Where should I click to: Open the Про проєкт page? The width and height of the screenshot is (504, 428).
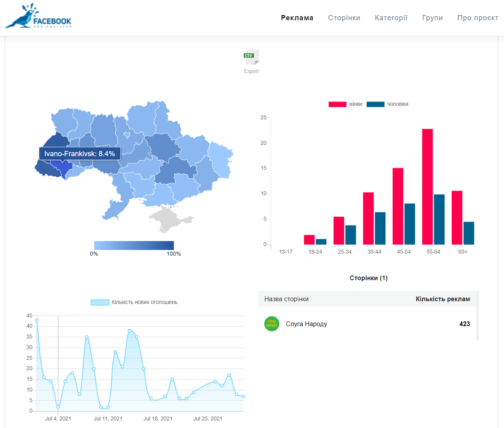click(477, 18)
